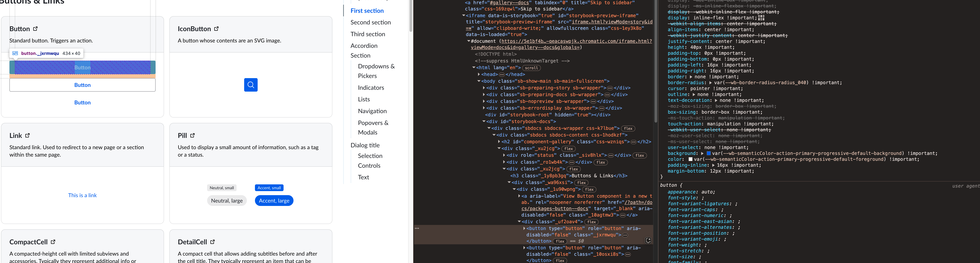Click the scroll badge next to html element

click(531, 68)
